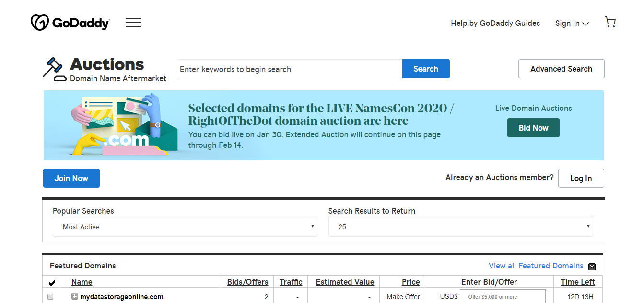
Task: Click the 'Featured Domains' section heading
Action: point(83,266)
